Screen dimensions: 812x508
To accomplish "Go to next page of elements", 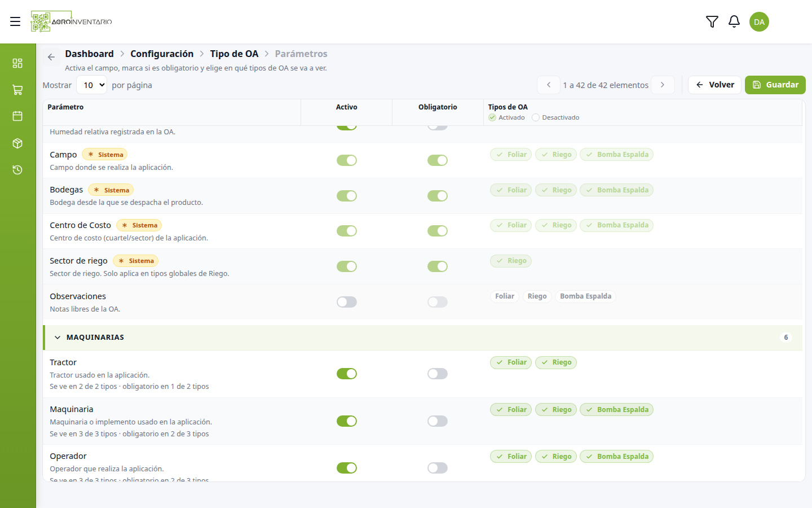I will click(x=663, y=85).
